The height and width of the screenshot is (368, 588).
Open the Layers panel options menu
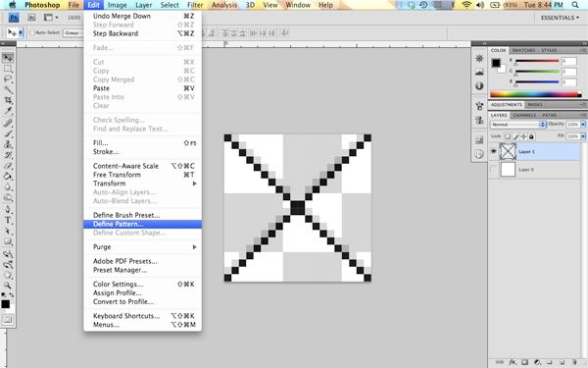(583, 115)
